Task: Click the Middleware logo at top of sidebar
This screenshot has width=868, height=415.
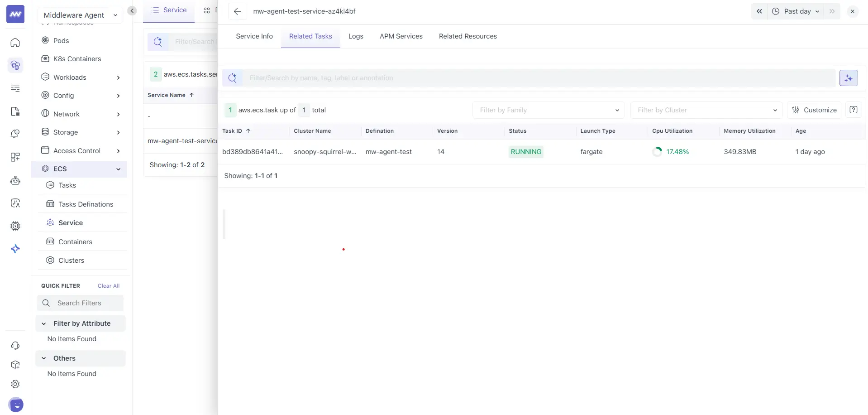Action: tap(15, 14)
